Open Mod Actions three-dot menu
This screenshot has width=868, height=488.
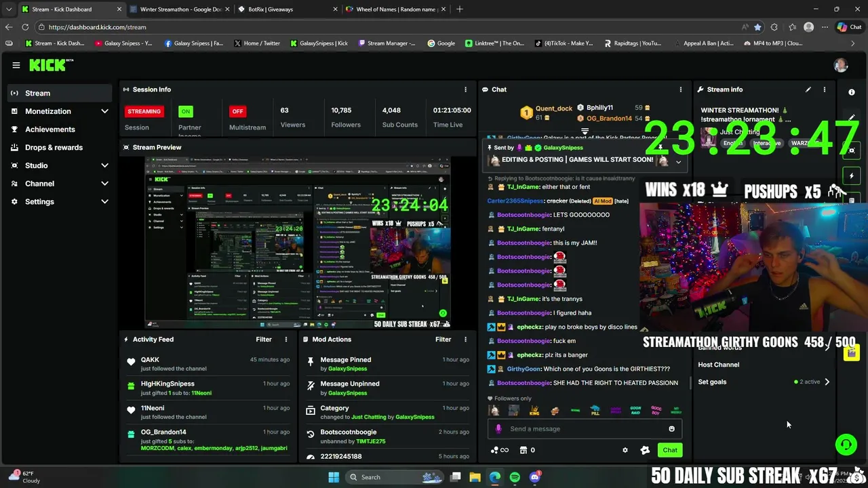(x=465, y=340)
